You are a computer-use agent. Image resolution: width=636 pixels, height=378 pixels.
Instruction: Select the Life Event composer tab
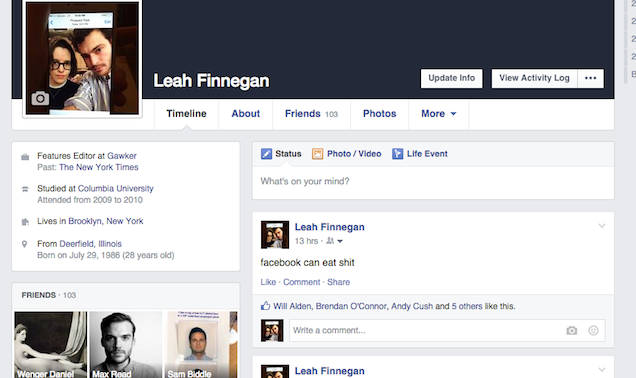pos(420,154)
